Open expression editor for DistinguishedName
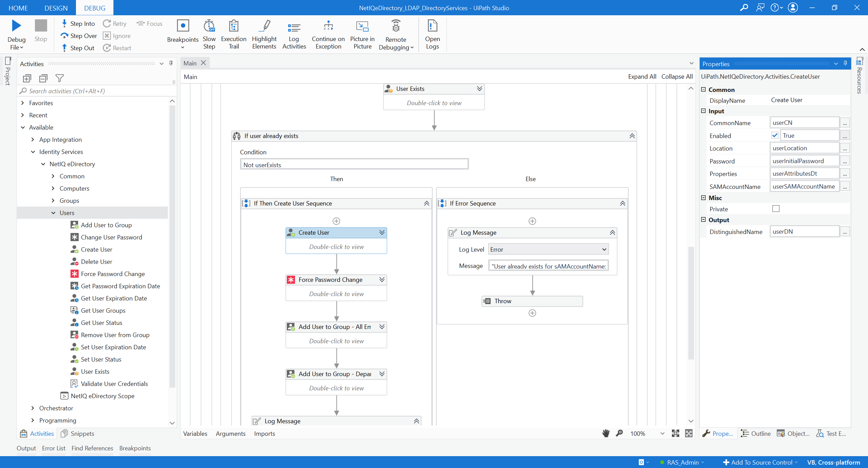868x468 pixels. (x=845, y=232)
